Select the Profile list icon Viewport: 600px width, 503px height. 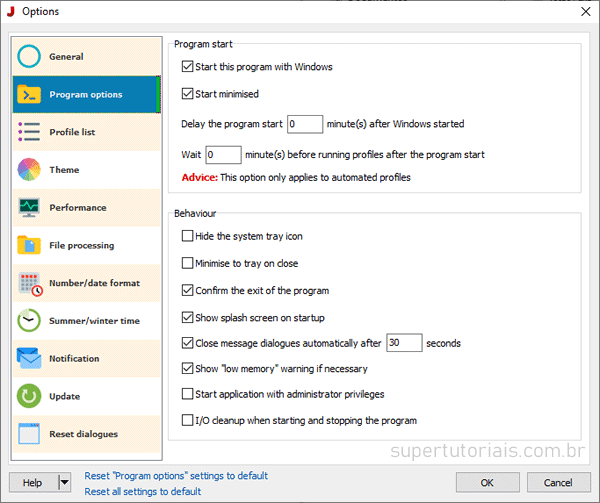pyautogui.click(x=29, y=132)
